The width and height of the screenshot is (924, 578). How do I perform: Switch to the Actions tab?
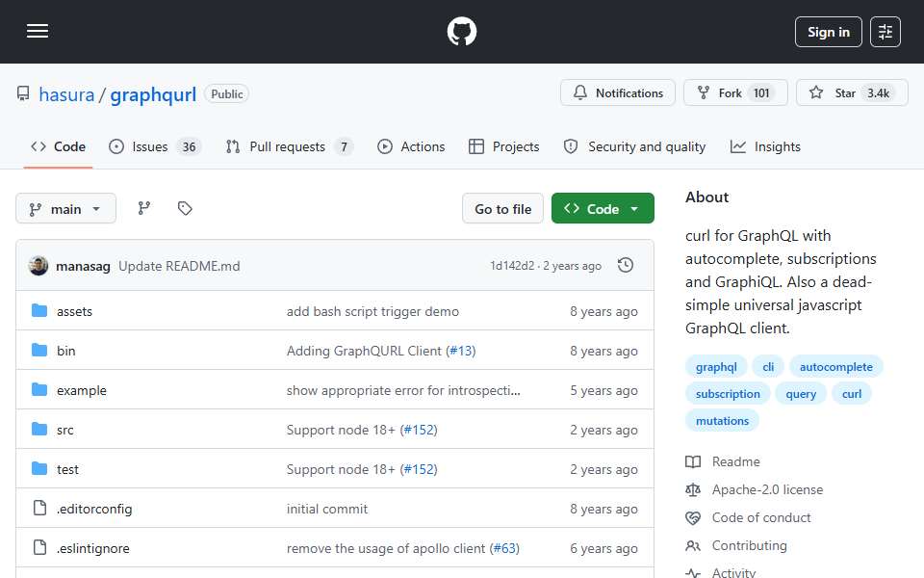click(411, 146)
